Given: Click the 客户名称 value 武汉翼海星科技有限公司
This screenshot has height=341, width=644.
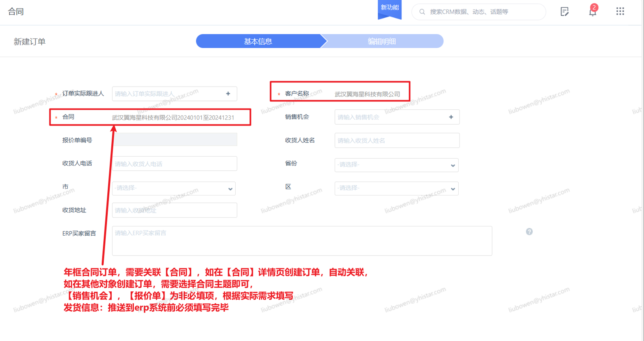Looking at the screenshot, I should click(367, 94).
